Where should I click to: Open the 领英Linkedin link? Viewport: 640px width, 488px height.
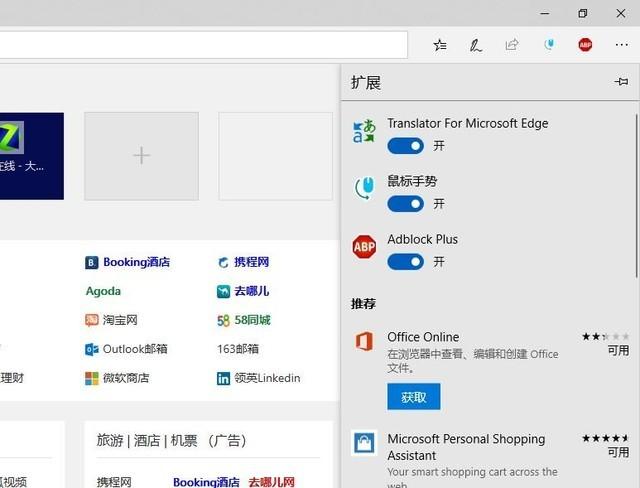point(267,378)
